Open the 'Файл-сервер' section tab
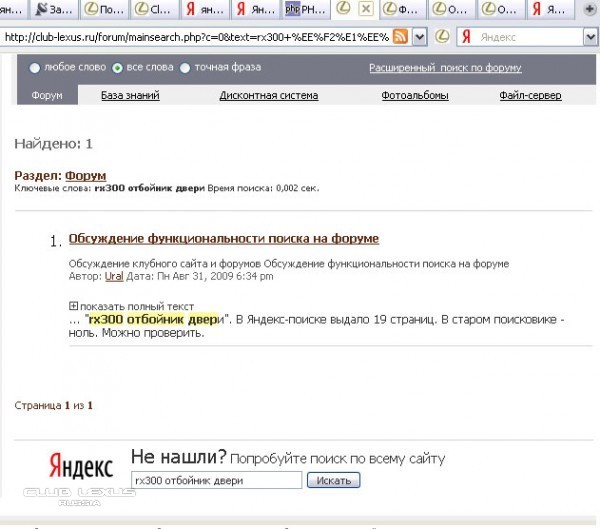 tap(530, 96)
